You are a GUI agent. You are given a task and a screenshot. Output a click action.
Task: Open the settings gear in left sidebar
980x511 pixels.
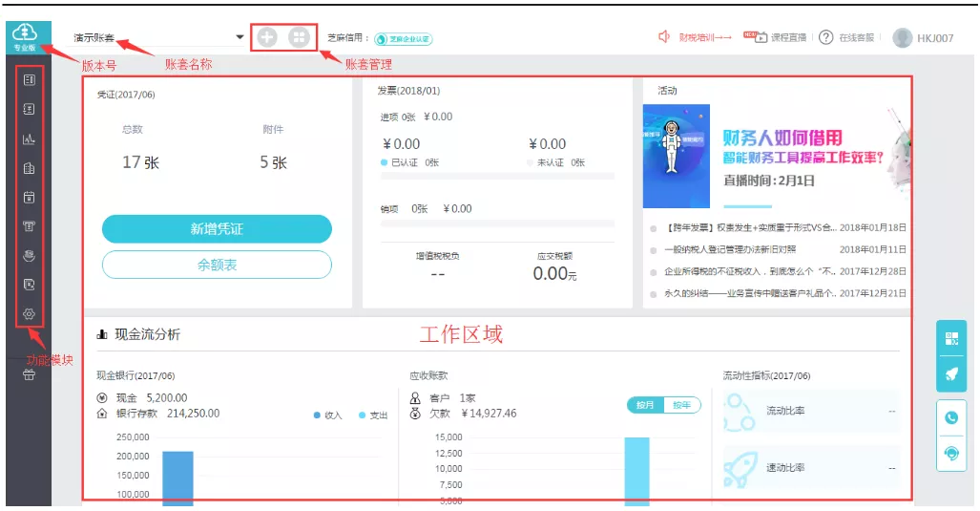29,314
